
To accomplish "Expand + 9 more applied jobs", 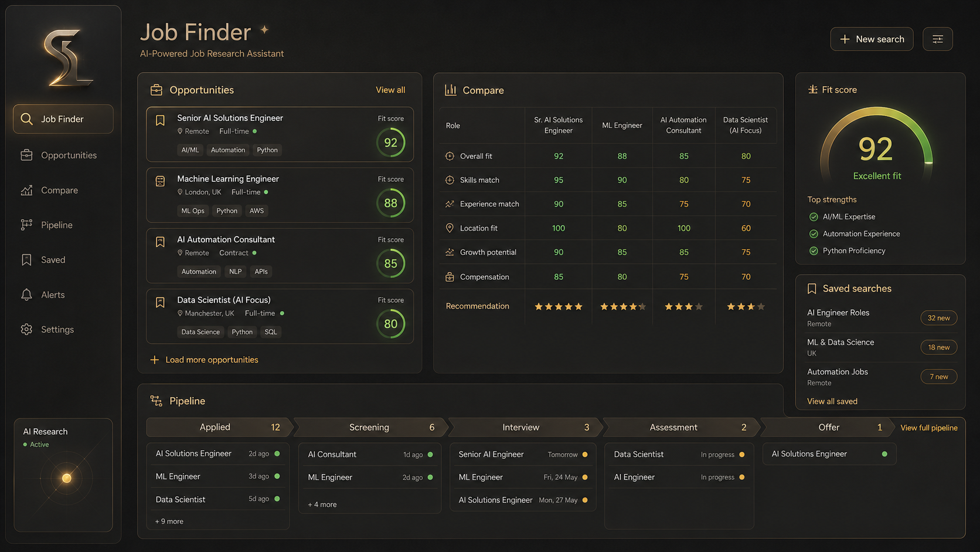I will point(169,521).
